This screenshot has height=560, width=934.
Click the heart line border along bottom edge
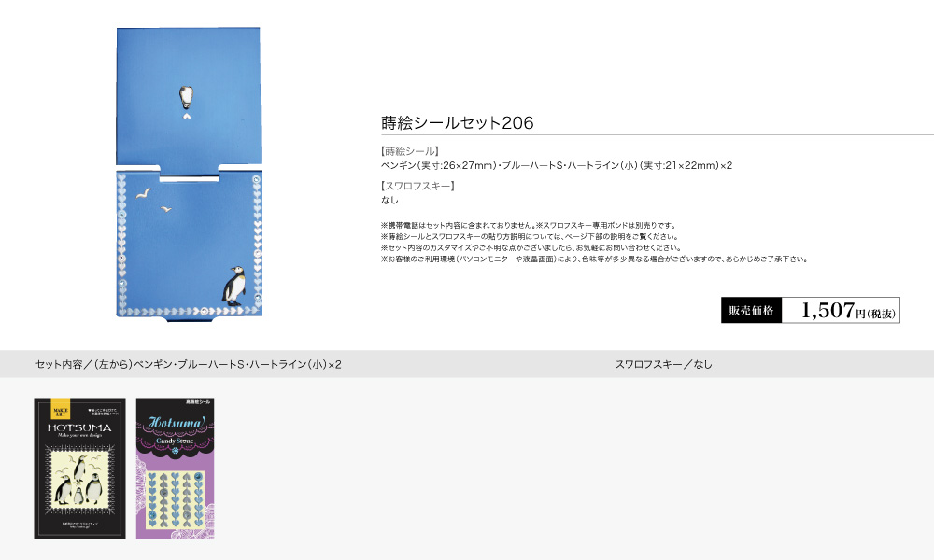[x=189, y=311]
